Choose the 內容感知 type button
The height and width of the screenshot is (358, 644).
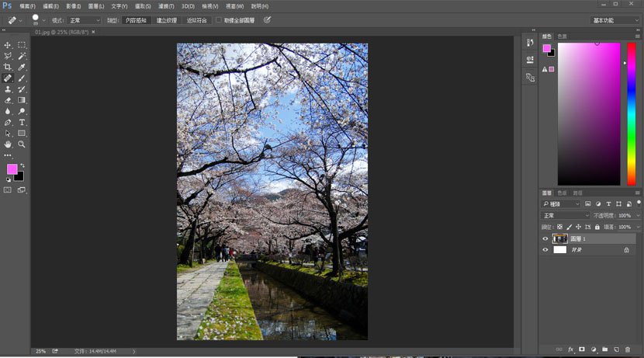click(x=137, y=20)
